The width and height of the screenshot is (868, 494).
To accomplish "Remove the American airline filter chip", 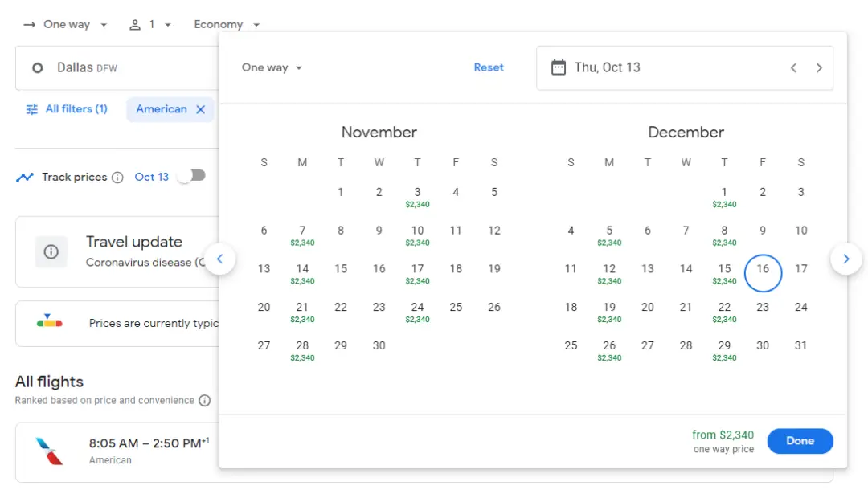I will click(201, 109).
